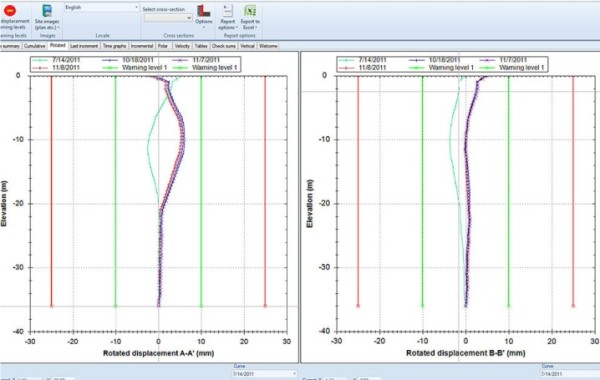The image size is (600, 380).
Task: Click 11/8/2011 legend entry in B-B' chart
Action: pos(363,68)
